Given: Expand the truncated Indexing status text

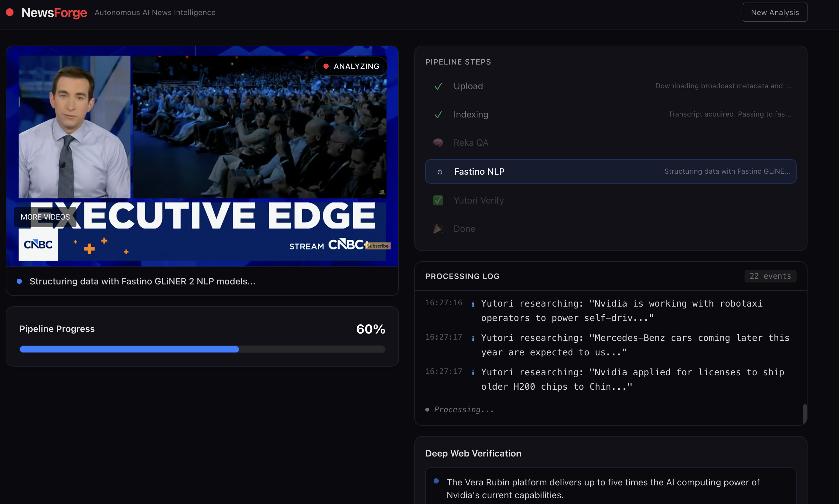Looking at the screenshot, I should coord(729,115).
